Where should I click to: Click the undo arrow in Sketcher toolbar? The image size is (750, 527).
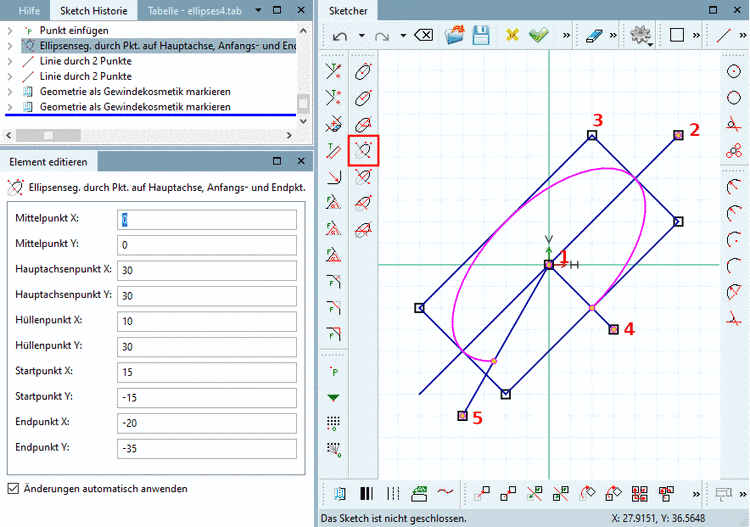point(339,35)
